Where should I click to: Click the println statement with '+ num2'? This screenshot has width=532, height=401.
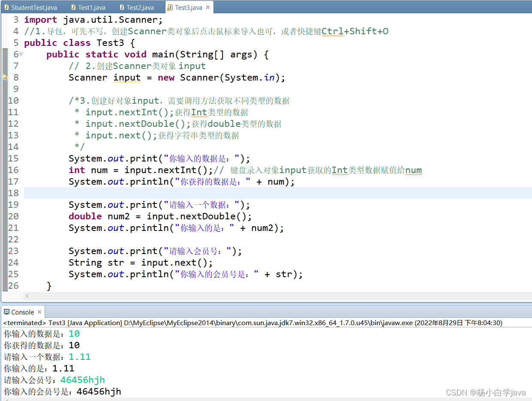pyautogui.click(x=176, y=228)
